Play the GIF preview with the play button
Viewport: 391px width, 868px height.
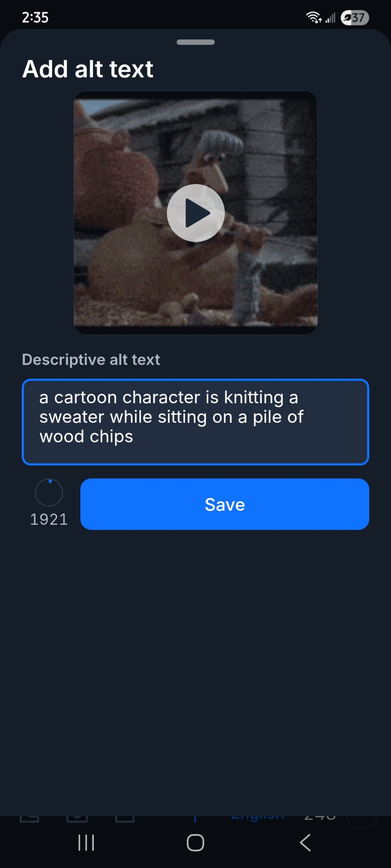coord(195,213)
